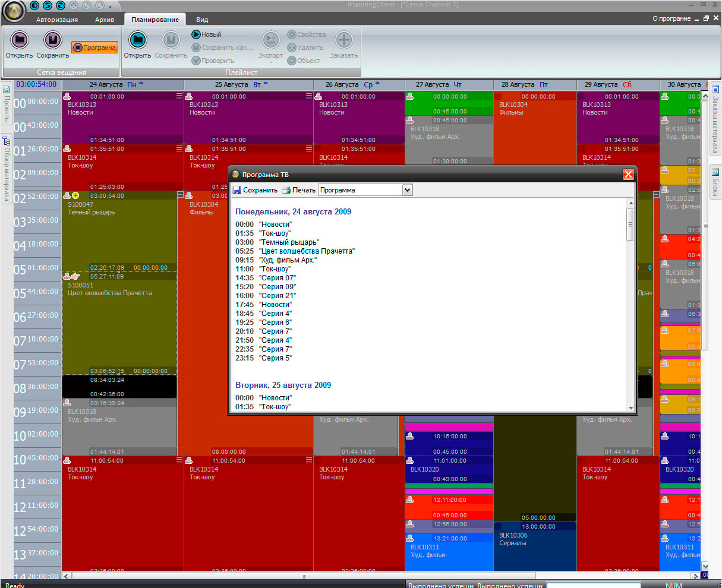Select the orange Фильмы block on 28 Августа

535,128
